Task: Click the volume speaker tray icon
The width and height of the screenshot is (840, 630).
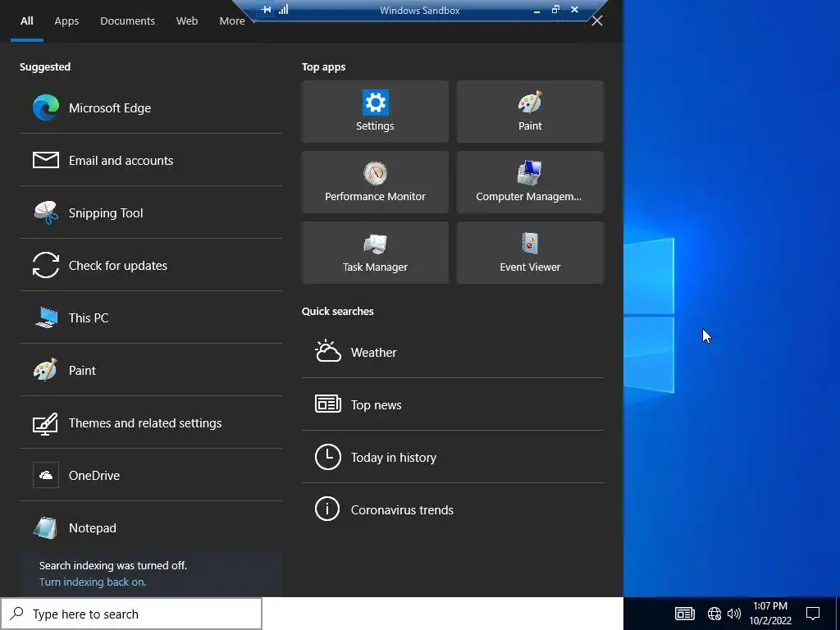Action: click(734, 614)
